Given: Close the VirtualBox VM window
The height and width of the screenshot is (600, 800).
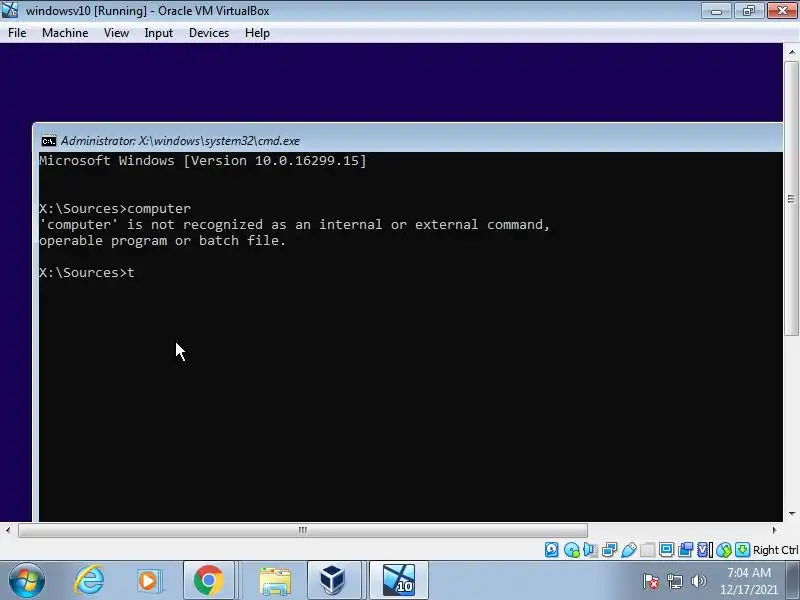Looking at the screenshot, I should 782,11.
